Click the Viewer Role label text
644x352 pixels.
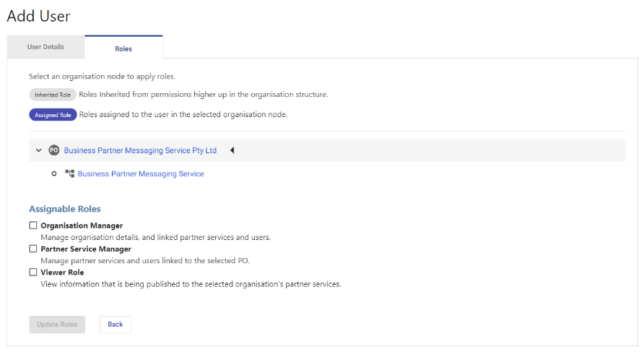point(62,272)
